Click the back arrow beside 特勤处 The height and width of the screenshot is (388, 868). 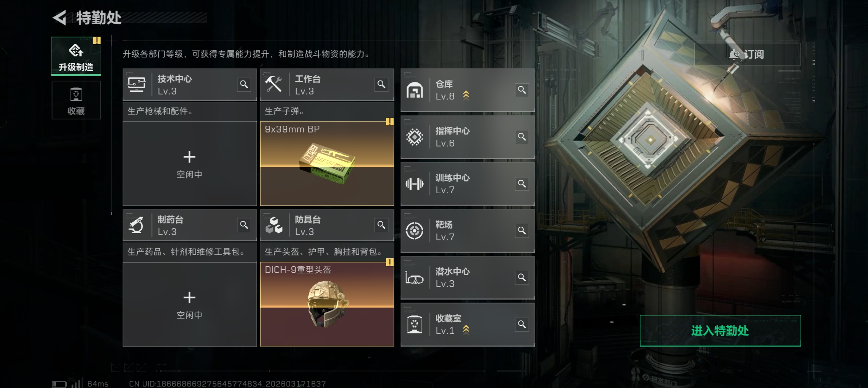[60, 18]
